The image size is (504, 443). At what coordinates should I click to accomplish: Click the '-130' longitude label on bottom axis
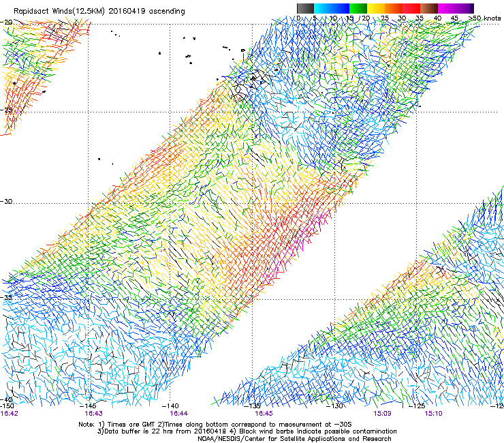coord(334,406)
